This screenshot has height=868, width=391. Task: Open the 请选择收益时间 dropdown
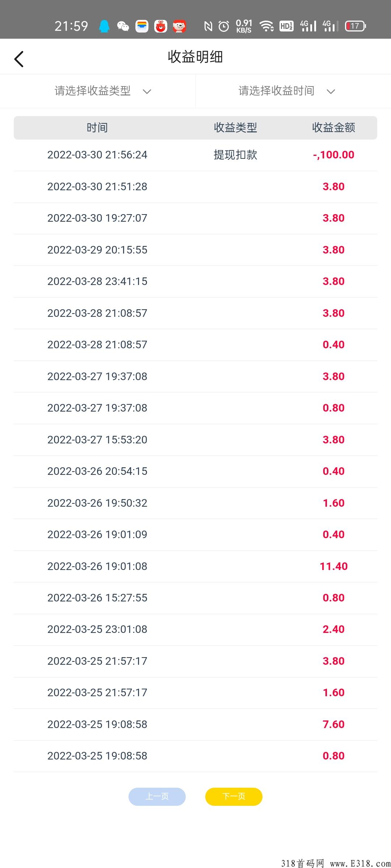(293, 91)
